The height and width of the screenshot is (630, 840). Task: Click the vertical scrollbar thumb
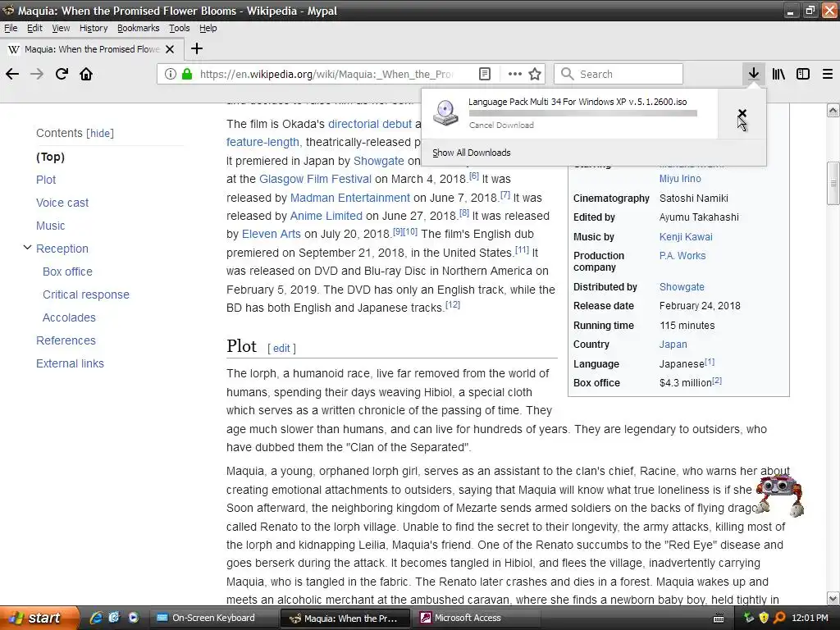[833, 183]
